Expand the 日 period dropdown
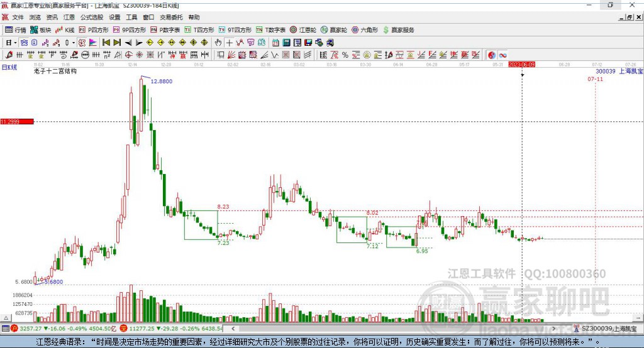Screen dimensions: 644x348 pos(10,43)
